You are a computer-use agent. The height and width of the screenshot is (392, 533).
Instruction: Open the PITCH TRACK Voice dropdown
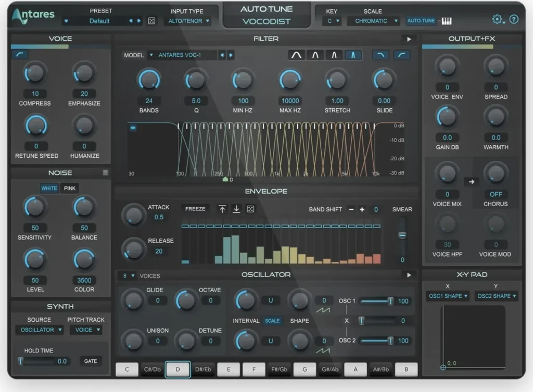tap(86, 330)
